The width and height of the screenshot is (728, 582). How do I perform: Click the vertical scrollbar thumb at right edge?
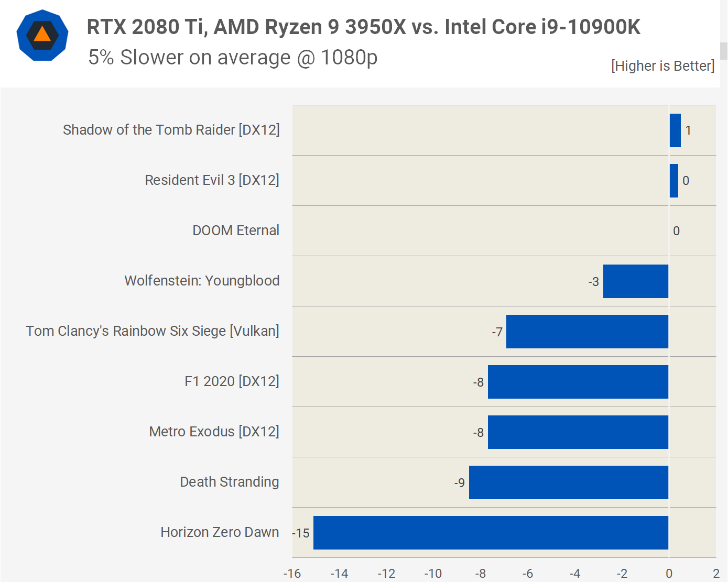[723, 51]
